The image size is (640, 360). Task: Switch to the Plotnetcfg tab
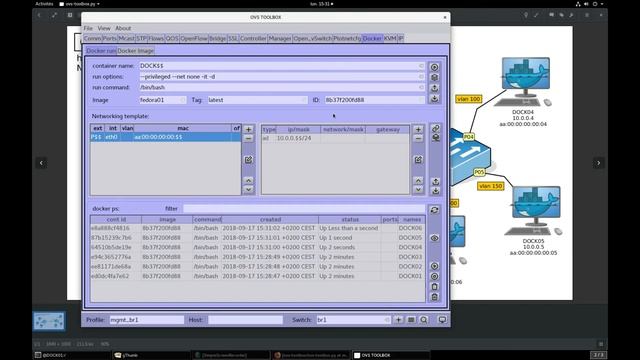[347, 38]
